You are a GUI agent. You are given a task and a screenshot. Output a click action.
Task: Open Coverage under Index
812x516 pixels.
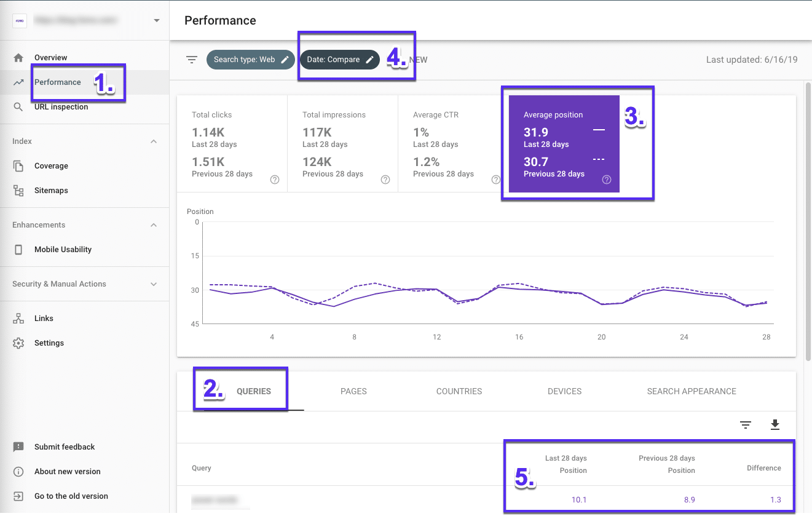(x=51, y=165)
